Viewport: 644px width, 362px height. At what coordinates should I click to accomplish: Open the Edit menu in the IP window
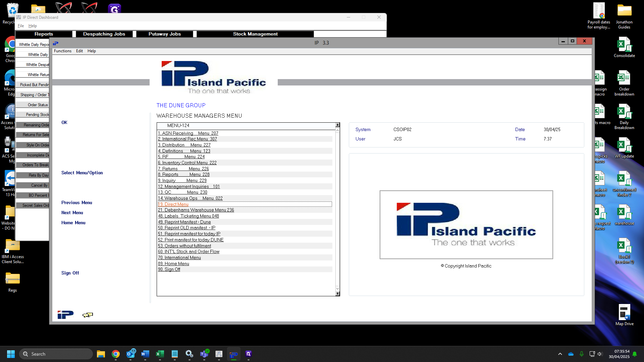point(79,51)
